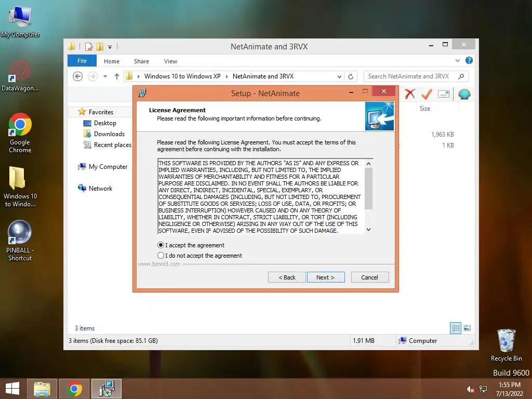This screenshot has height=399, width=532.
Task: Open Google Chrome desktop shortcut
Action: click(x=20, y=132)
